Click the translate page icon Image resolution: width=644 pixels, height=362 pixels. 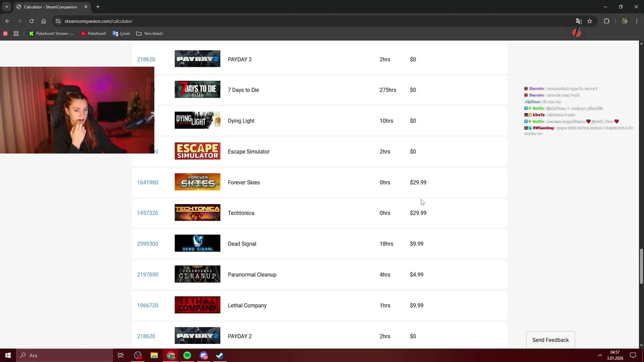click(x=579, y=21)
